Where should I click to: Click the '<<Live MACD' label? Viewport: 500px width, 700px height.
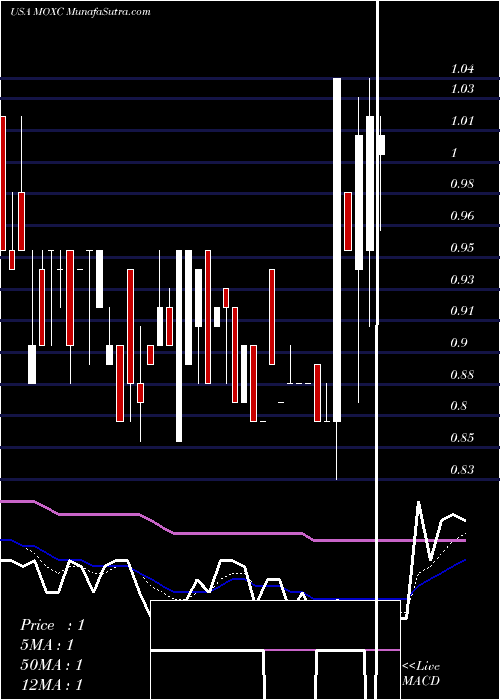point(421,674)
